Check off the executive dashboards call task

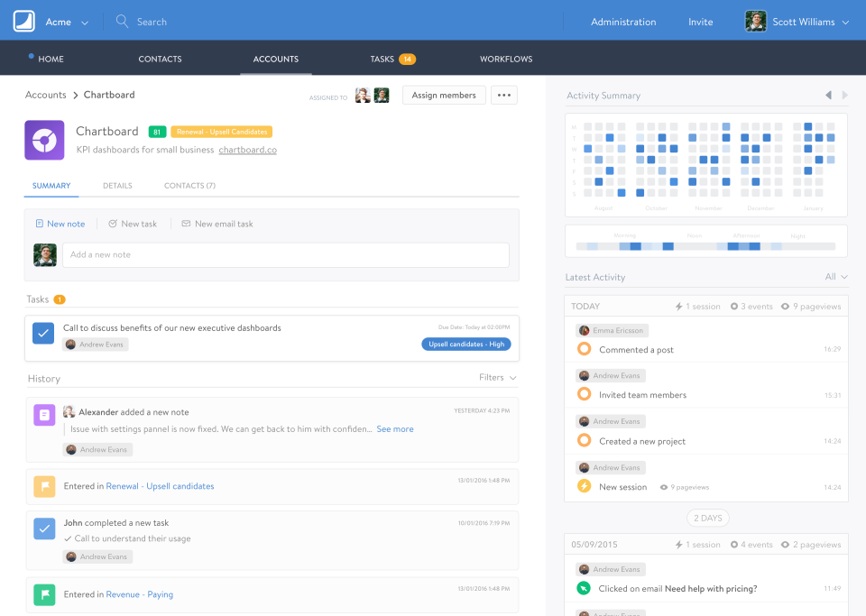pyautogui.click(x=43, y=333)
